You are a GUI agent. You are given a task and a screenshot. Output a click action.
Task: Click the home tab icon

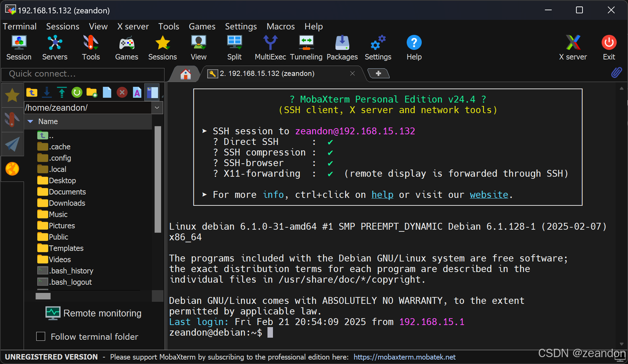click(x=185, y=74)
